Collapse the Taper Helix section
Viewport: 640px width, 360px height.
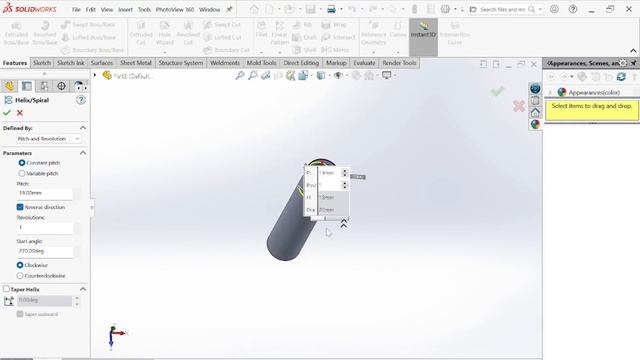(83, 289)
